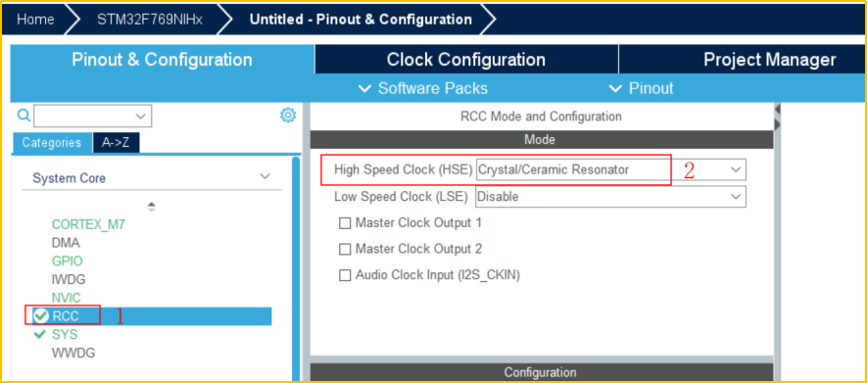The height and width of the screenshot is (383, 868).
Task: Switch to Clock Configuration tab
Action: point(466,59)
